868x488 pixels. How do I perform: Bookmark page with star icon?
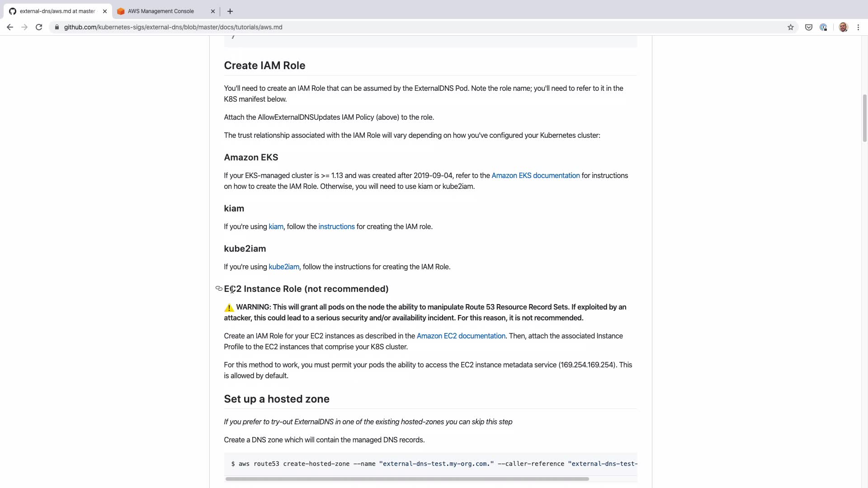pos(790,27)
